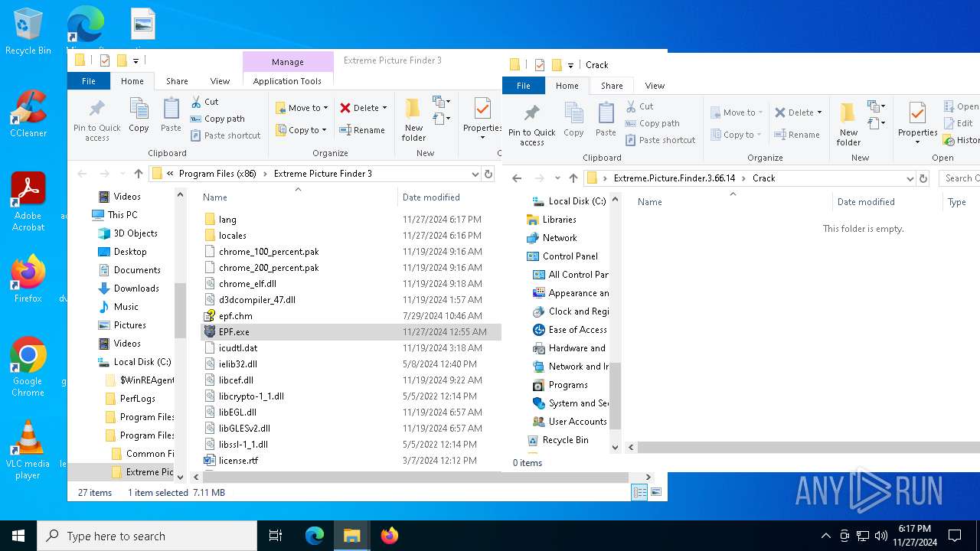Switch to Share tab in Extreme Picture Finder window
The width and height of the screenshot is (980, 551).
(x=177, y=81)
